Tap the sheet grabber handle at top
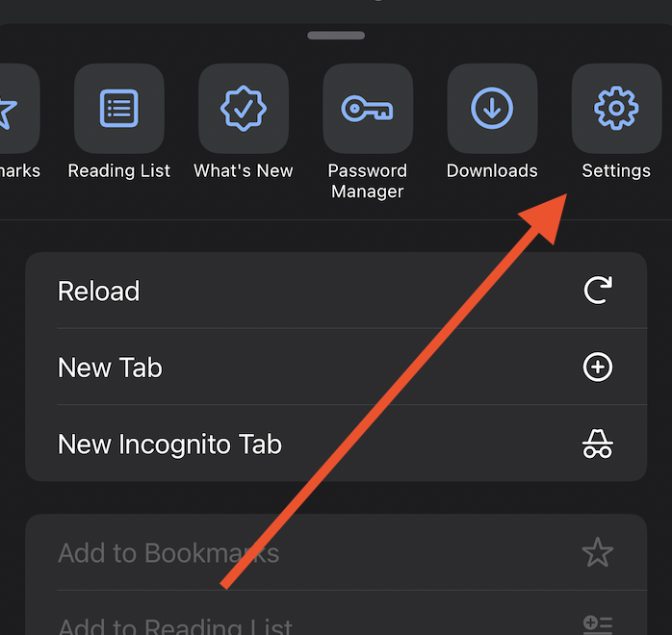 336,36
